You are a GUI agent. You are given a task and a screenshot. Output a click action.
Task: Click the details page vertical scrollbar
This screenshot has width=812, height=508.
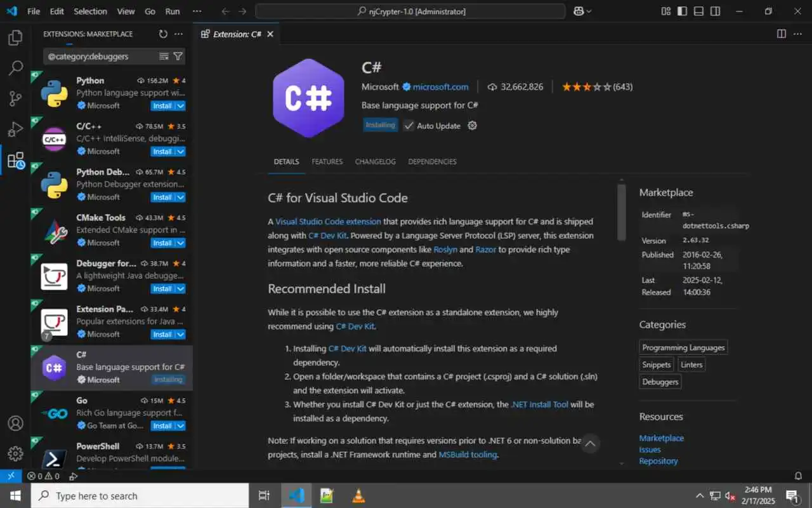pos(622,213)
